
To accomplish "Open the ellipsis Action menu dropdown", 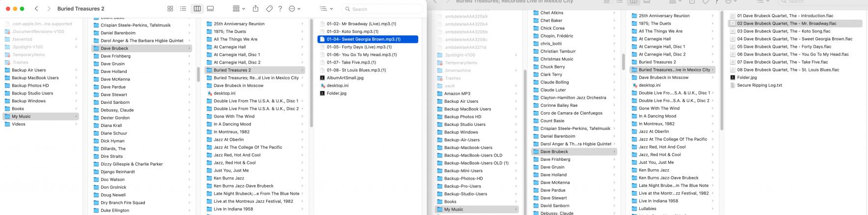I will coord(295,9).
